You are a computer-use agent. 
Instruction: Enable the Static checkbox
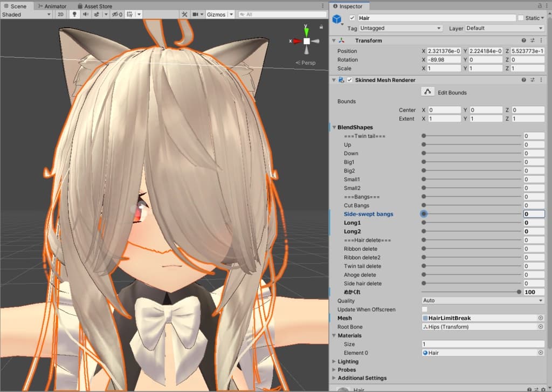520,18
